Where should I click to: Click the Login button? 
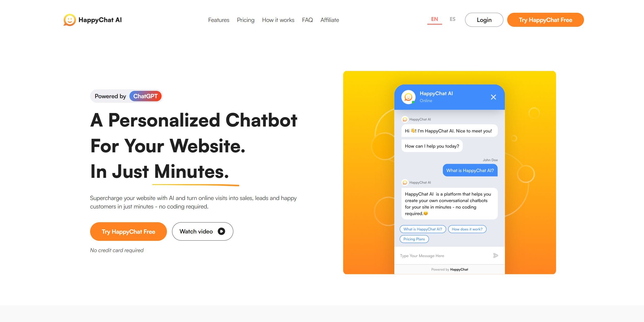(x=484, y=20)
